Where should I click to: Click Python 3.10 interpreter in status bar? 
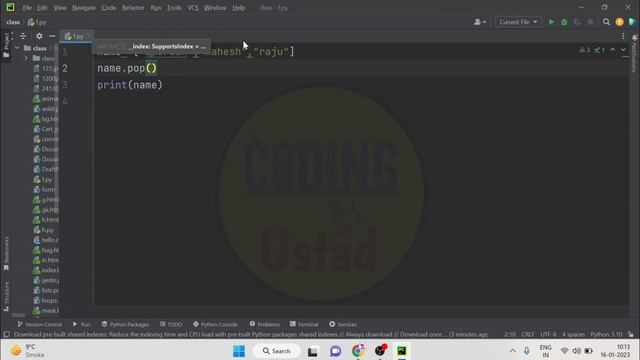coord(606,334)
